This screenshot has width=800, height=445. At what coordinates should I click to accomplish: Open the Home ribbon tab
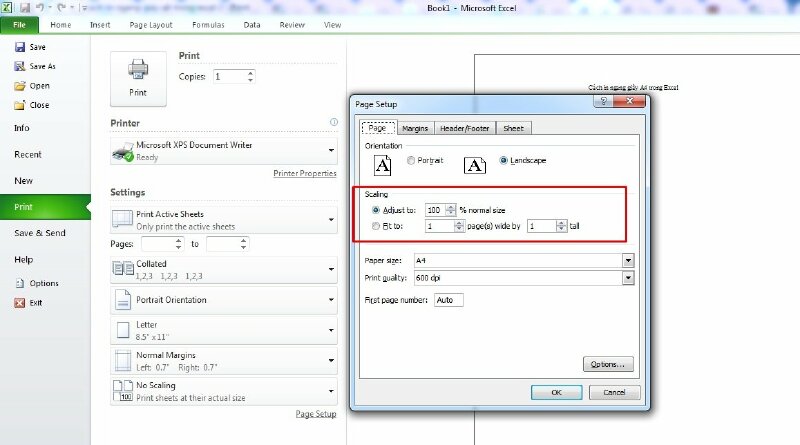[x=61, y=25]
